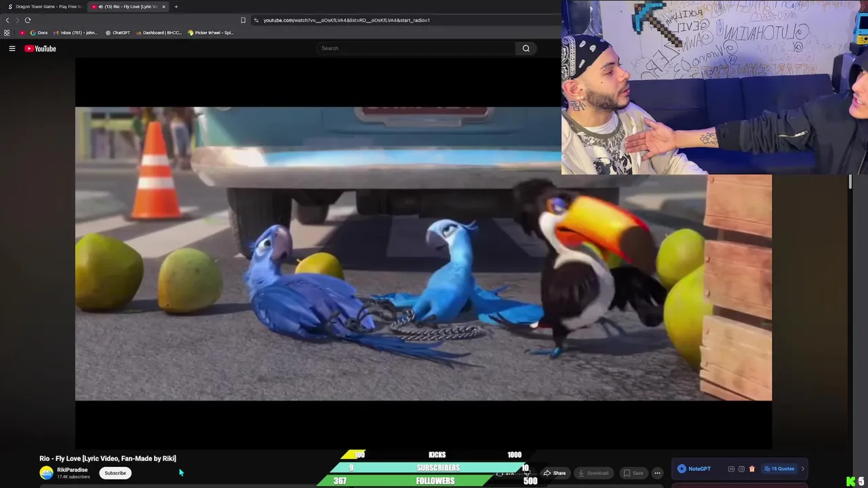Open the Dashboard | BHCC bookmark
This screenshot has height=488, width=868.
click(159, 33)
